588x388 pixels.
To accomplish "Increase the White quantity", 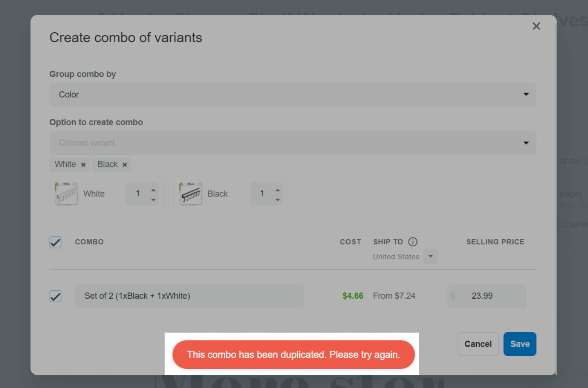I will click(x=153, y=190).
